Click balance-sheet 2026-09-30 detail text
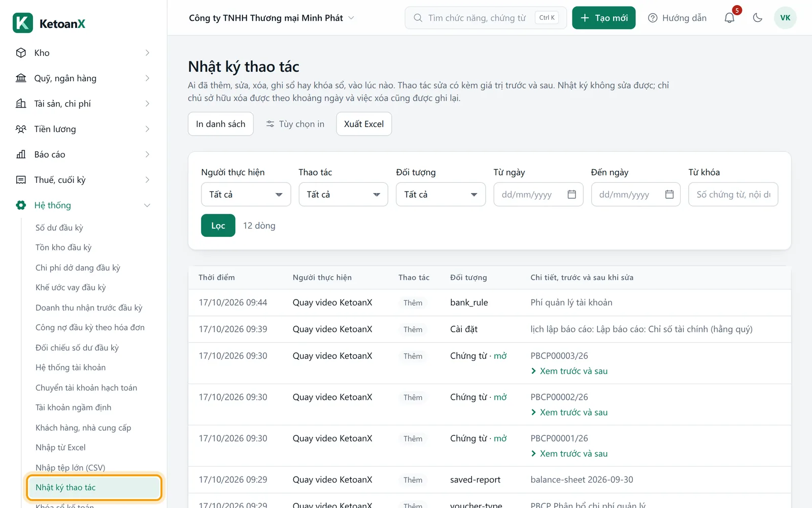 [582, 480]
